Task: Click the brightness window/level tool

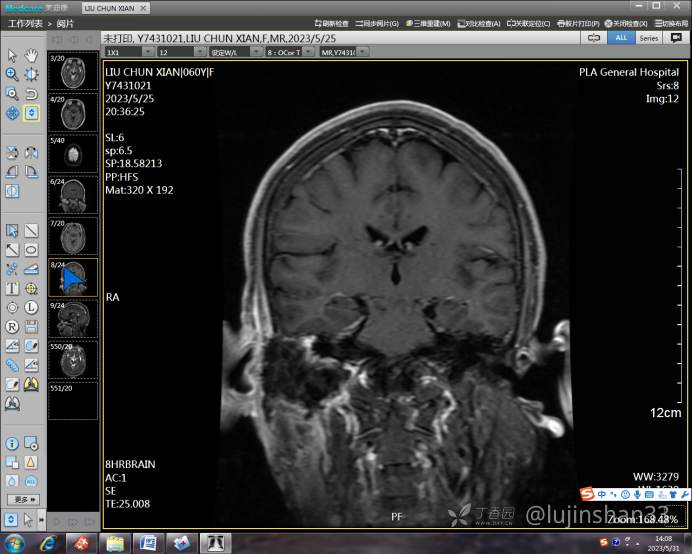Action: [x=31, y=74]
